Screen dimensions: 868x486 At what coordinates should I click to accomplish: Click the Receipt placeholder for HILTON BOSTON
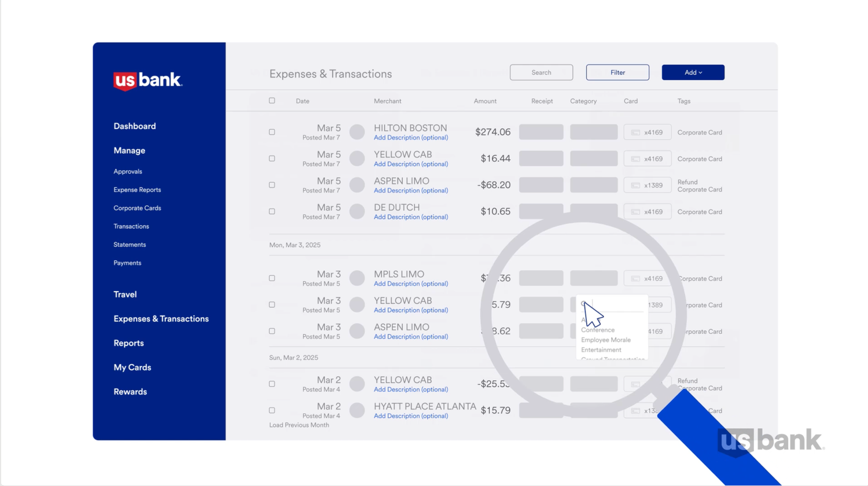(x=541, y=132)
